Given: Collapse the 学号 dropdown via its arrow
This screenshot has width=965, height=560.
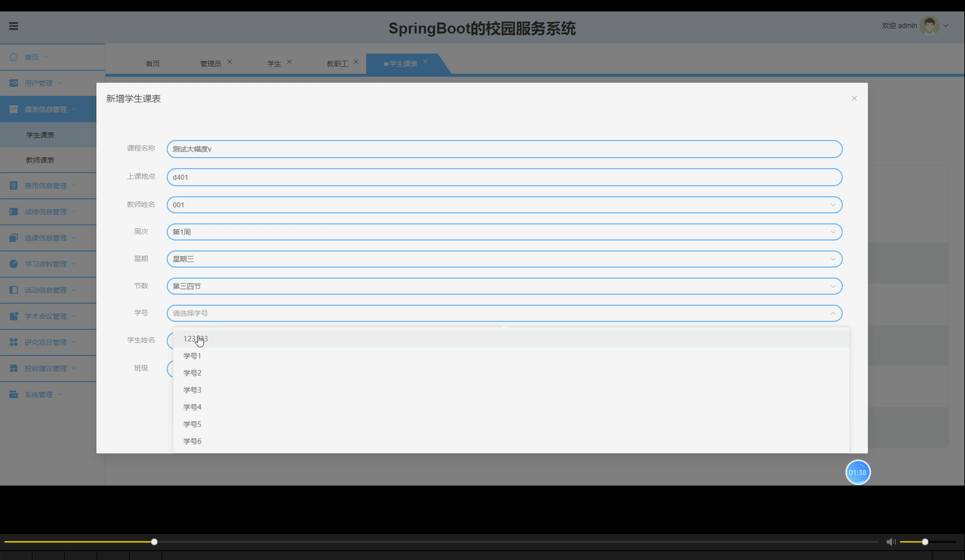Looking at the screenshot, I should point(833,313).
